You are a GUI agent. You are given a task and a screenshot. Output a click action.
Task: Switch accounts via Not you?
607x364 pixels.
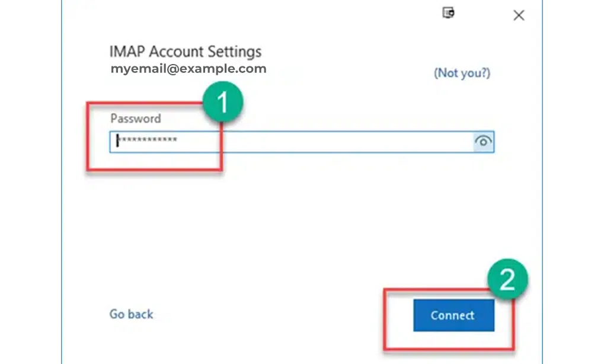tap(462, 73)
